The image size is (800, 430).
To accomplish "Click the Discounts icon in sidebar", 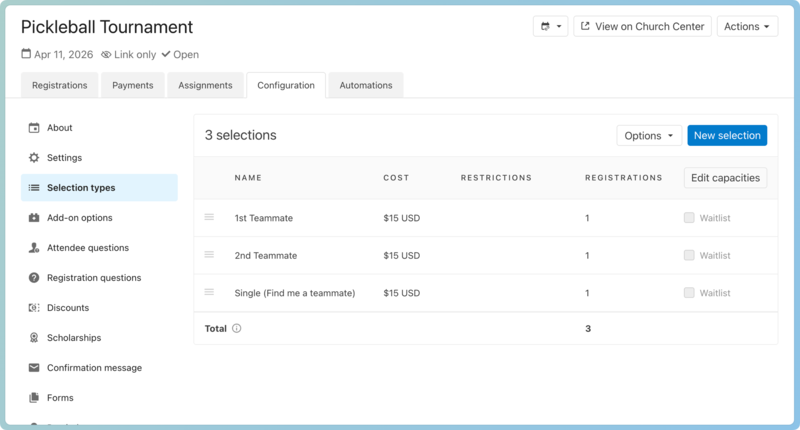I will click(x=34, y=308).
